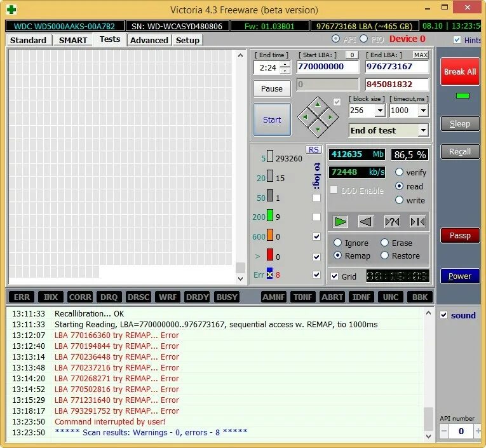The image size is (486, 448).
Task: Click the green forward play scan icon
Action: (341, 222)
